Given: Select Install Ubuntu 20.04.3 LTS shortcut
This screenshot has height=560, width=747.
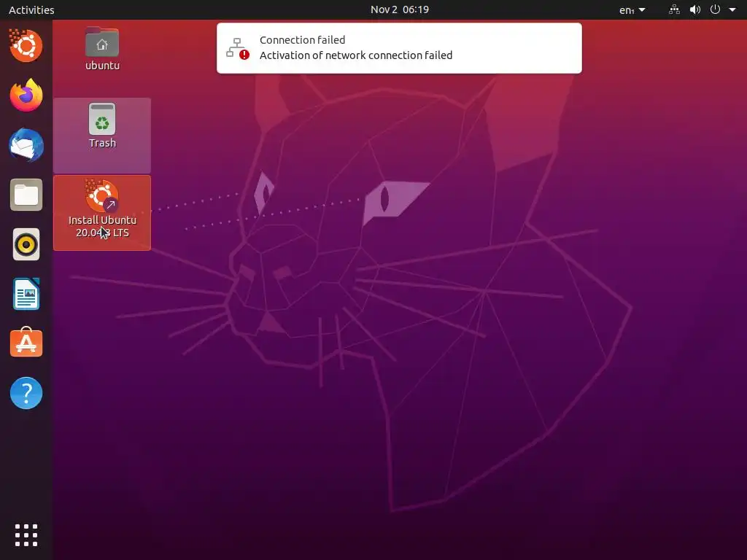Looking at the screenshot, I should [x=102, y=212].
